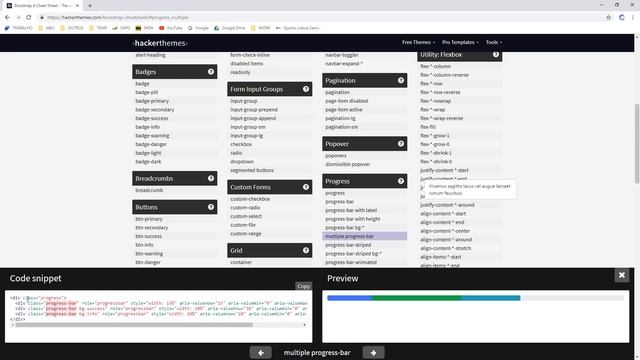Open the Utility: Flexbox help icon
Viewport: 640px width, 360px height.
point(496,54)
